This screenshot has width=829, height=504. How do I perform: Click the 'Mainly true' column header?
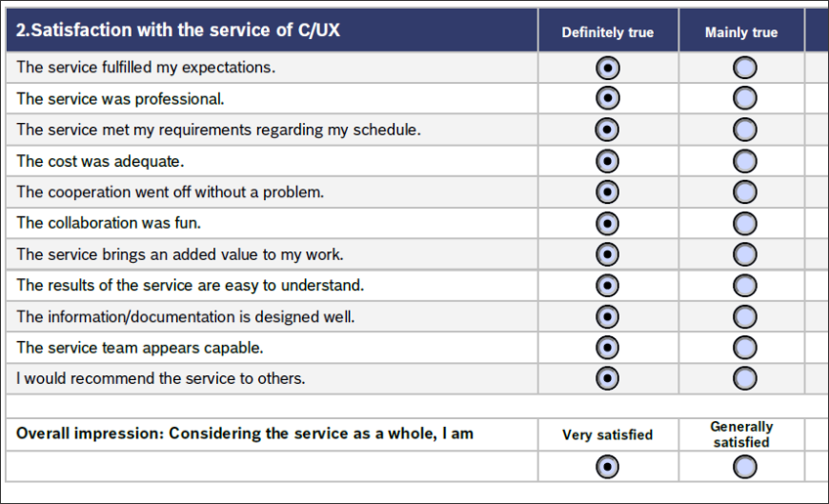click(x=741, y=32)
